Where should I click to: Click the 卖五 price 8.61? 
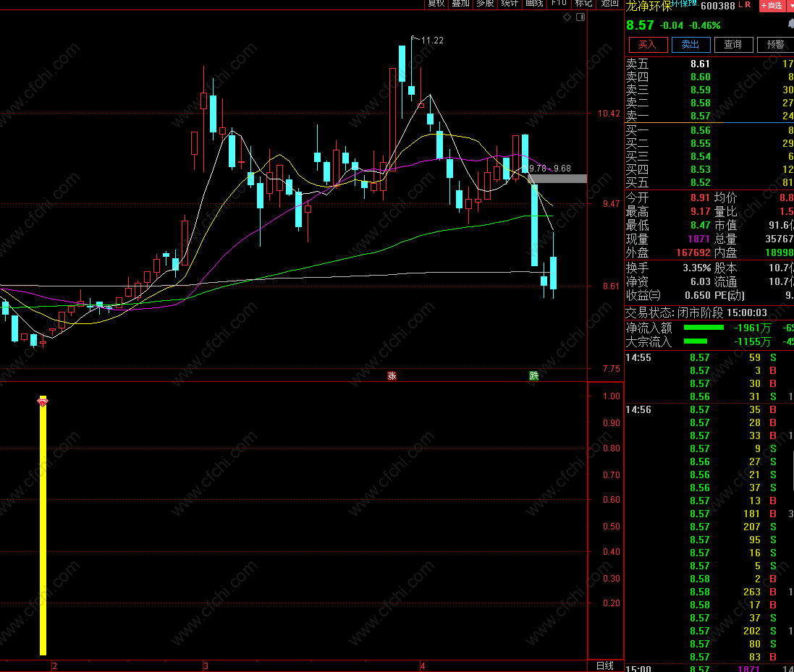click(700, 64)
